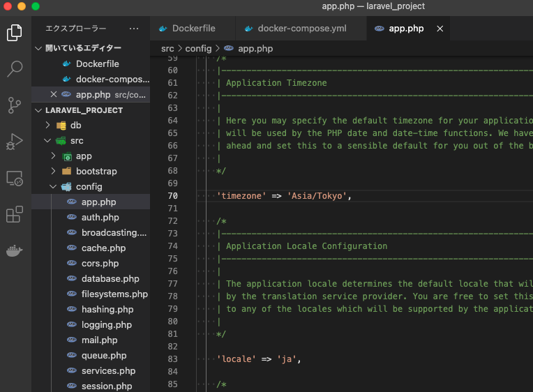Image resolution: width=533 pixels, height=392 pixels.
Task: Open the Docker view icon
Action: (15, 250)
